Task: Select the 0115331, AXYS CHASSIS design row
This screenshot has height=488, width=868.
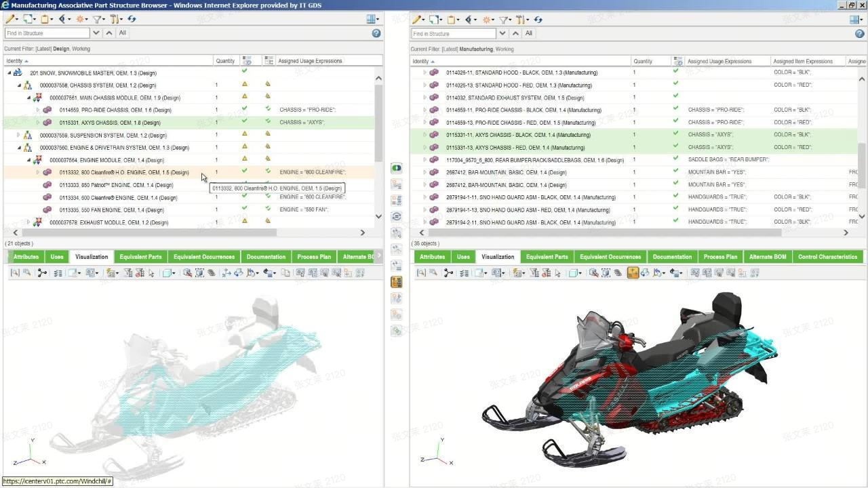Action: pos(189,123)
